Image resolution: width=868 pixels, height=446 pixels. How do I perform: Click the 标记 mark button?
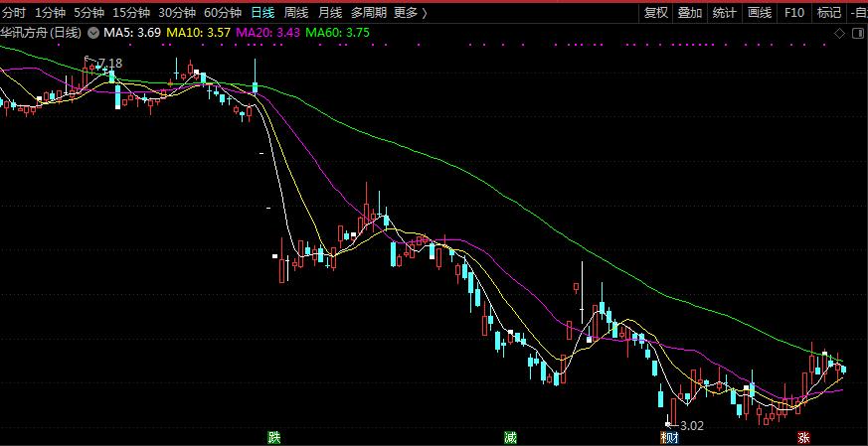point(828,13)
